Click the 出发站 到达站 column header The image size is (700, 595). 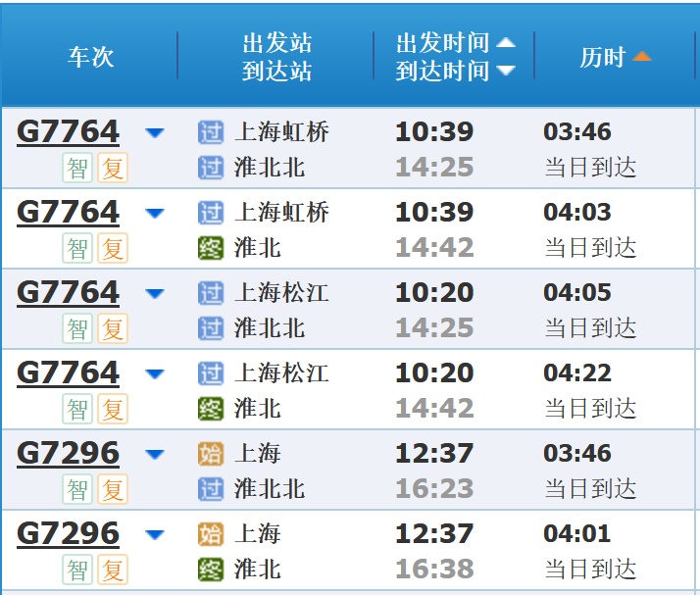[x=276, y=57]
